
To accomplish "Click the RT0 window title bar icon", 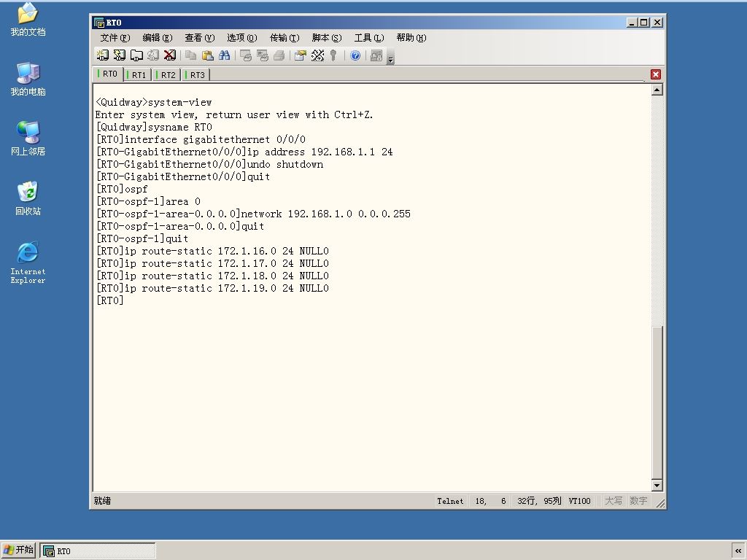I will pos(99,23).
